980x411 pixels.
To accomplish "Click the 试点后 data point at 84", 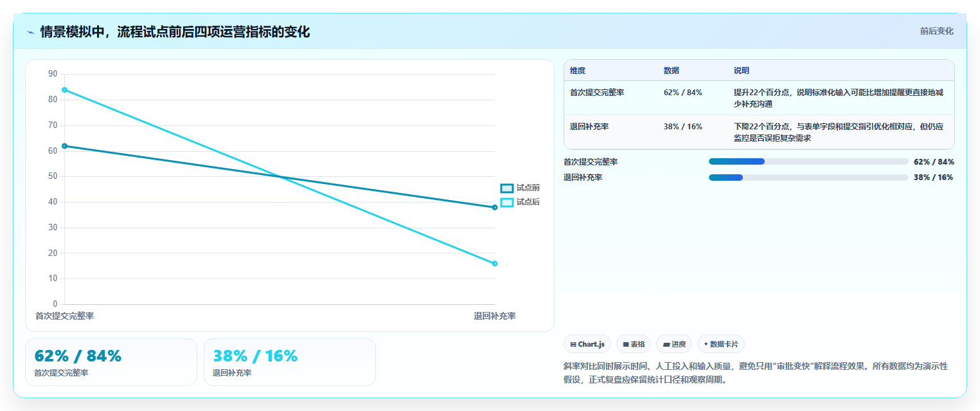I will point(64,89).
